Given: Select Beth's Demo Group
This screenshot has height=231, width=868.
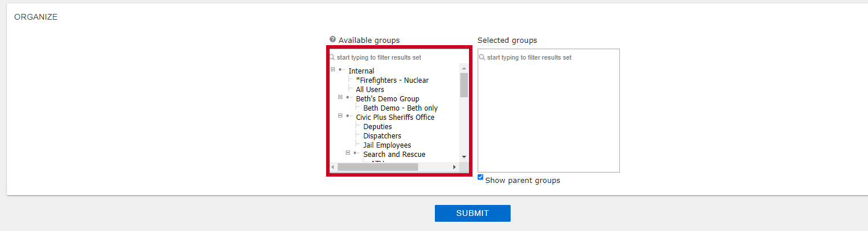Looking at the screenshot, I should (387, 99).
